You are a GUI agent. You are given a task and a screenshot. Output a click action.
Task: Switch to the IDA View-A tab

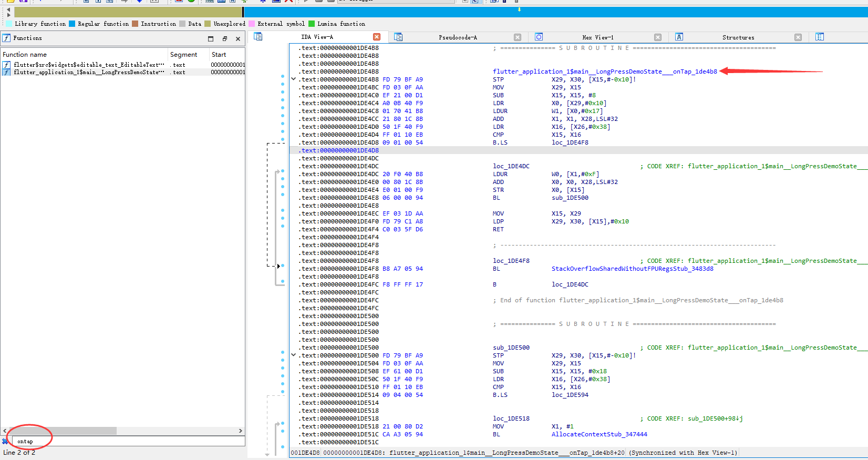tap(317, 37)
